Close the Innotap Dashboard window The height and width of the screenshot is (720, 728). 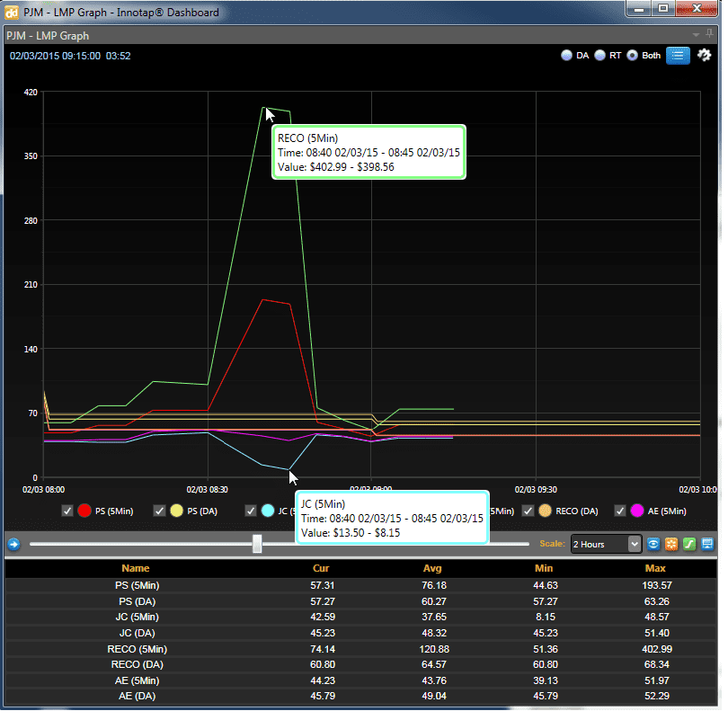pyautogui.click(x=697, y=8)
